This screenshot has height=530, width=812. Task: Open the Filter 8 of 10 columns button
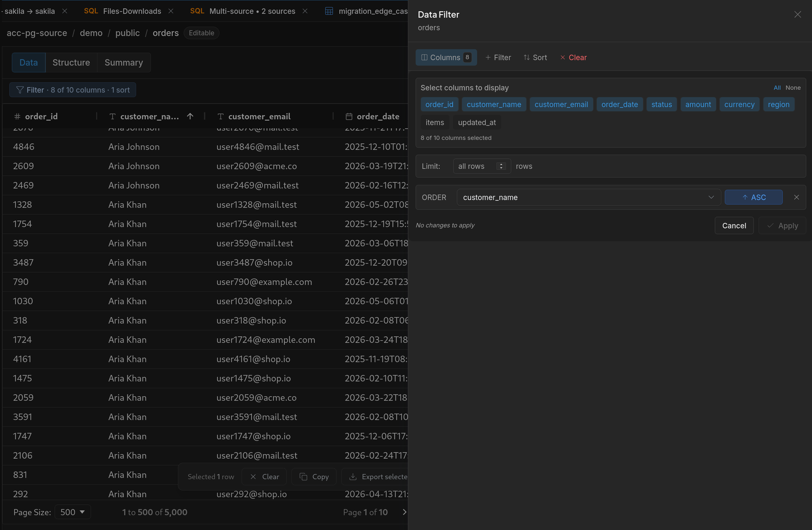pyautogui.click(x=73, y=90)
